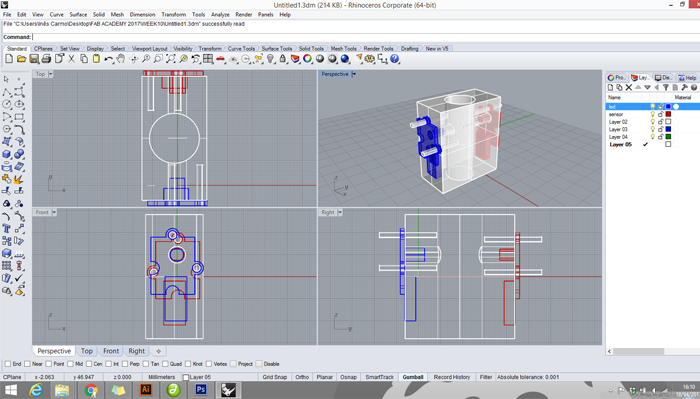Click the delete layer X icon
Viewport: 700px width, 399px height.
[x=629, y=87]
